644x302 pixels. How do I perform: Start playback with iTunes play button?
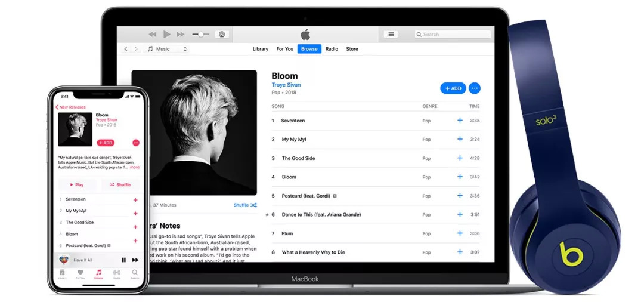[x=167, y=34]
